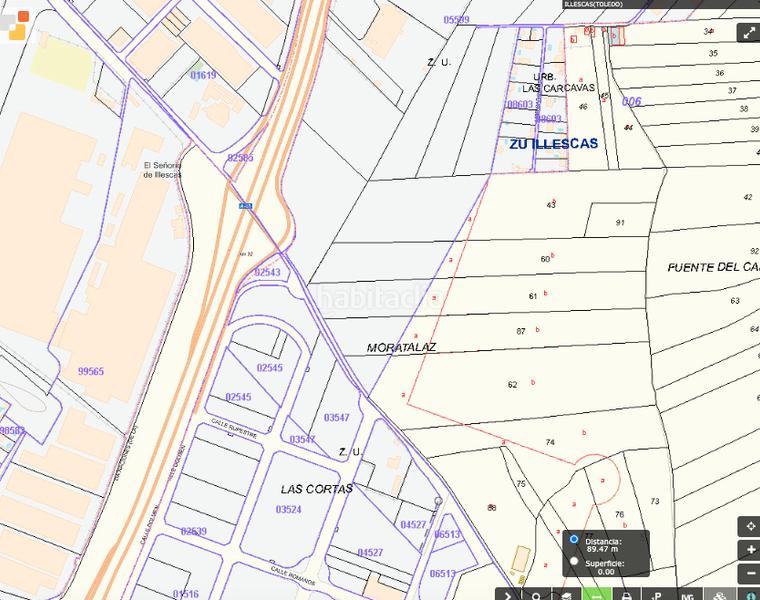Click the 99565 block on the map
Viewport: 760px width, 600px height.
pyautogui.click(x=90, y=371)
